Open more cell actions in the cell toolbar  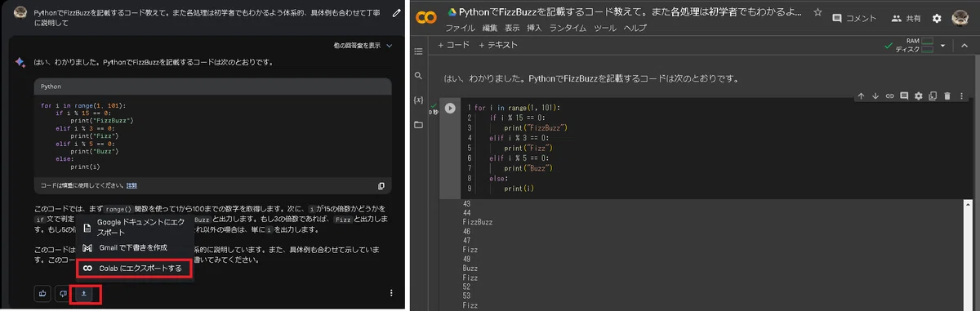(961, 96)
